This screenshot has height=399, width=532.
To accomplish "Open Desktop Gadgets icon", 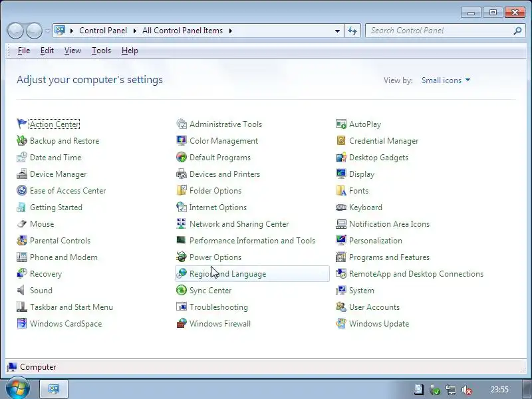I will click(341, 157).
